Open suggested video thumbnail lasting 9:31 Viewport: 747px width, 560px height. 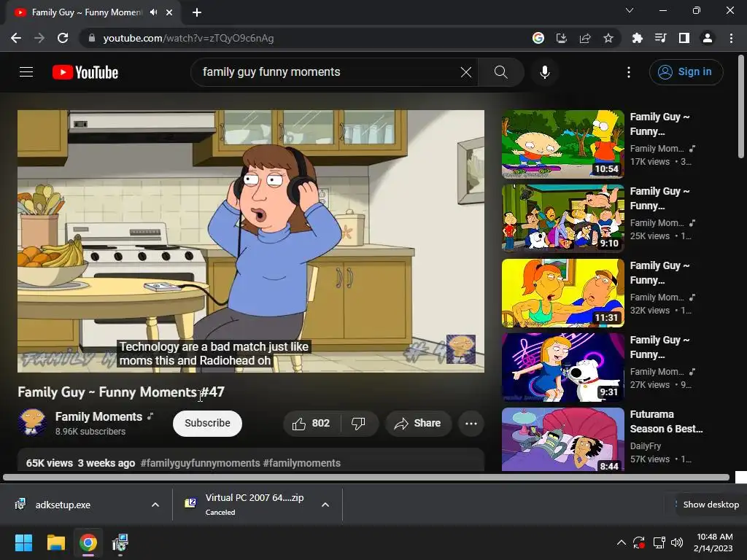[562, 367]
